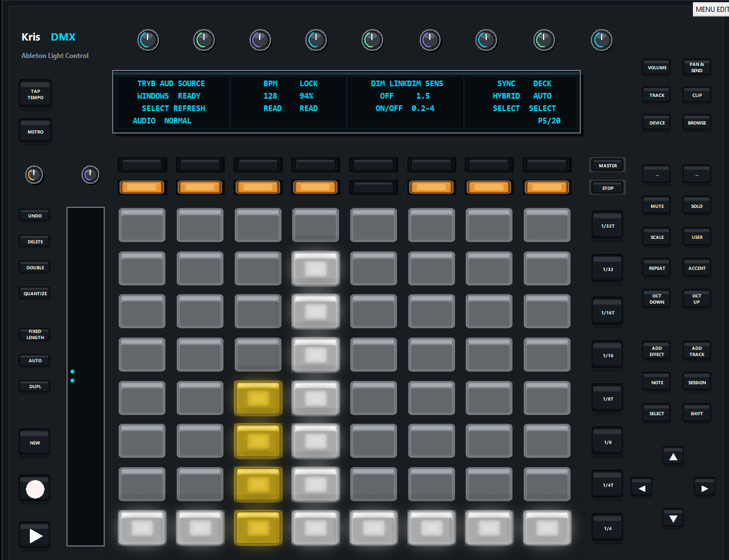Toggle the MUTE button
Viewport: 729px width, 560px height.
point(657,206)
